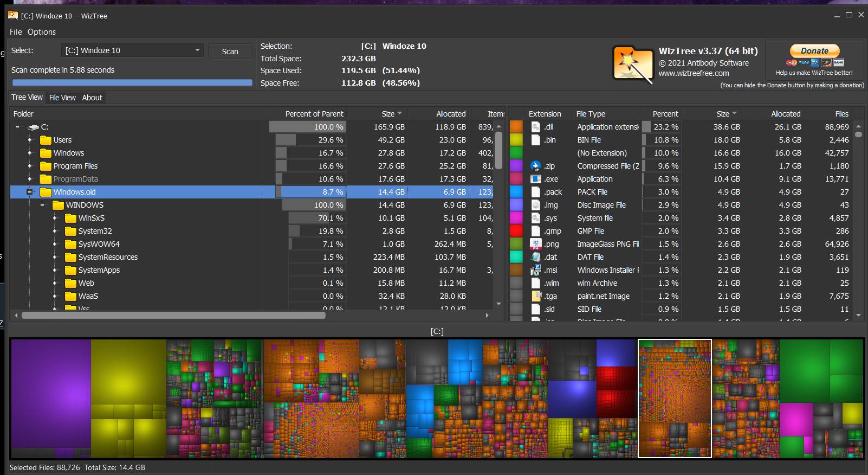Open the drive Select dropdown
This screenshot has width=868, height=475.
tap(197, 50)
